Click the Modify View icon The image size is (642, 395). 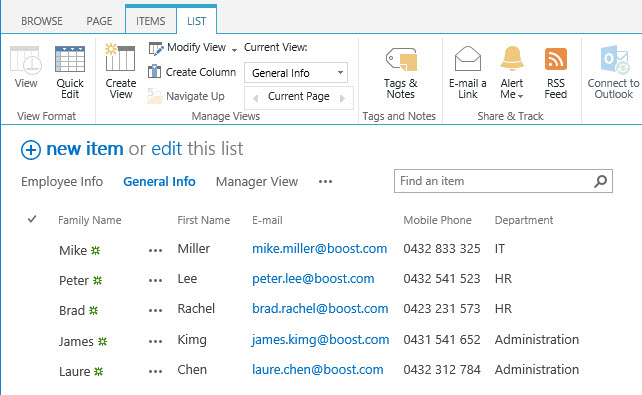pos(156,48)
